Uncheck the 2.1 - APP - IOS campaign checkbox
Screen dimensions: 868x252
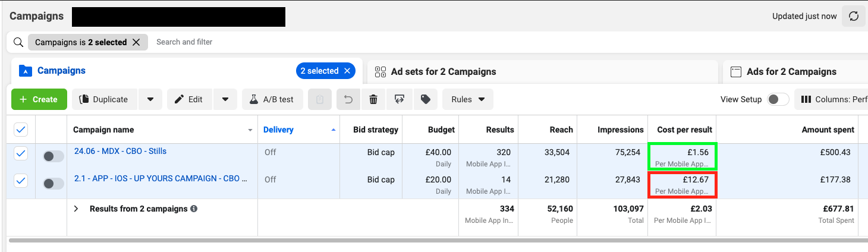(21, 181)
